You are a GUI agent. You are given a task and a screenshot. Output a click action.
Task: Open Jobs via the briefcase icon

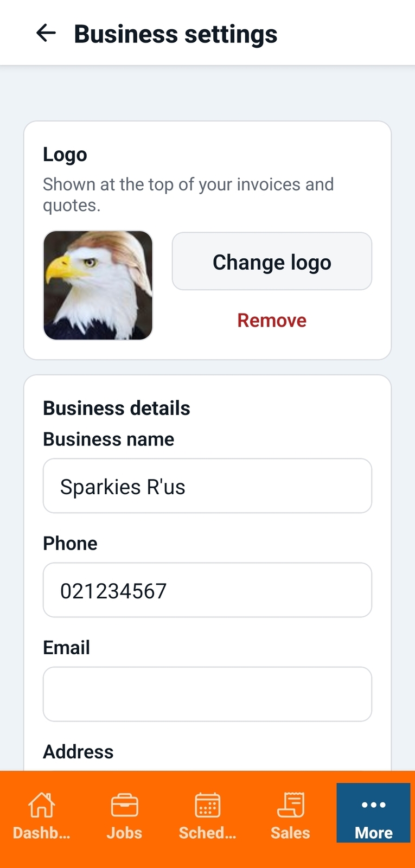pos(124,805)
